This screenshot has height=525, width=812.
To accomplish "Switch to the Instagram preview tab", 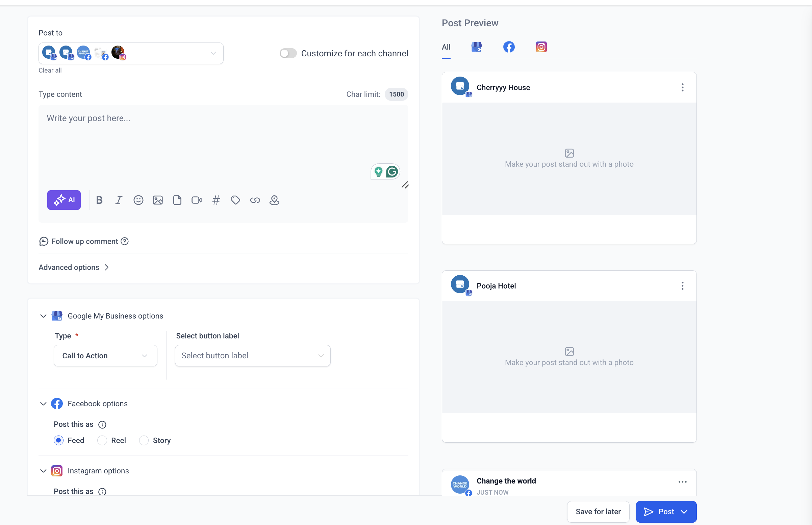I will coord(541,47).
